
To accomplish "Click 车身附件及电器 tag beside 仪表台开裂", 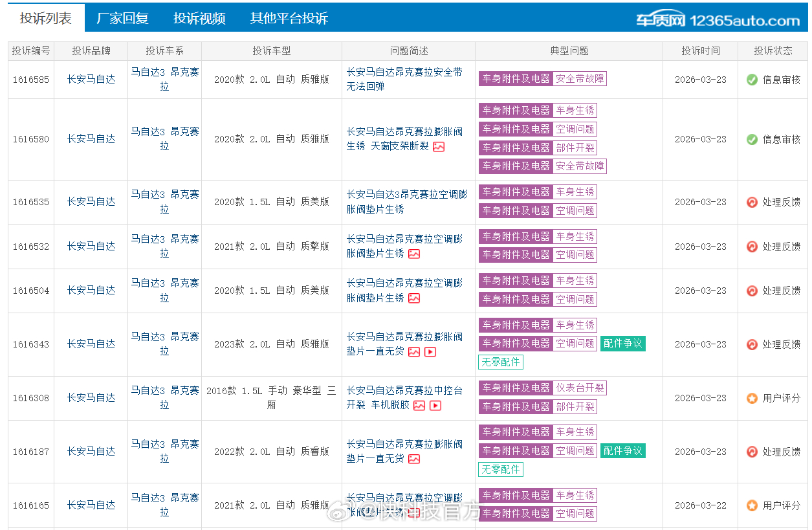I will click(x=516, y=388).
